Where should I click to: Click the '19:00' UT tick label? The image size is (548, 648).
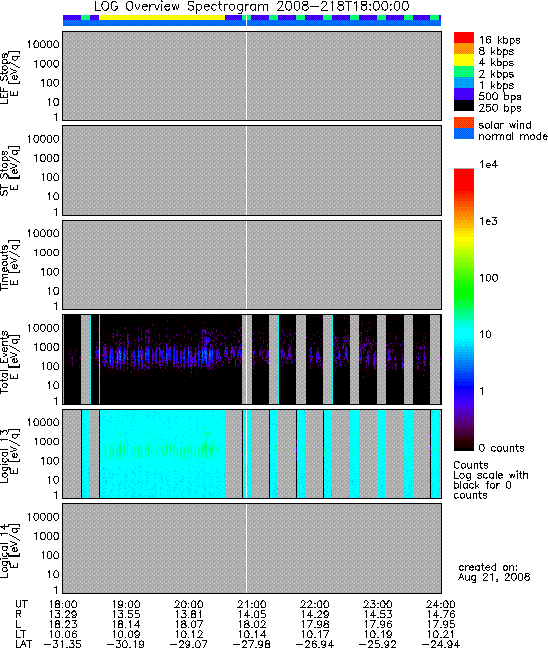coord(126,605)
